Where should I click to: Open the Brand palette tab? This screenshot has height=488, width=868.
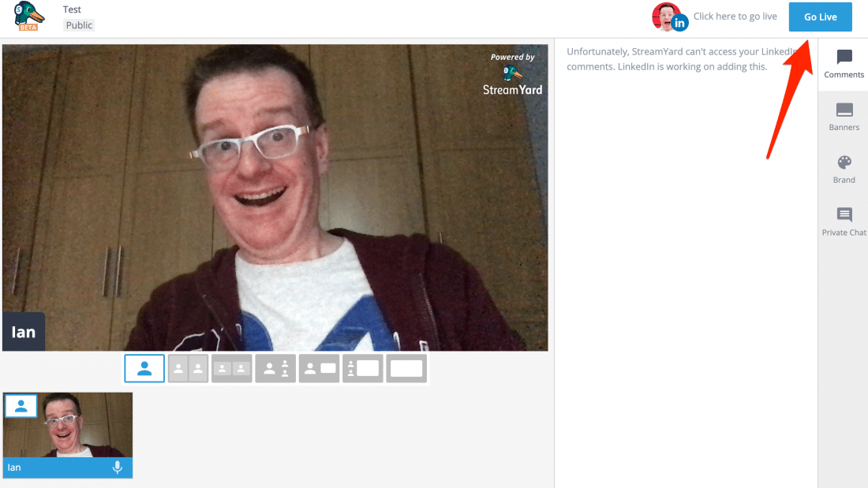coord(844,169)
